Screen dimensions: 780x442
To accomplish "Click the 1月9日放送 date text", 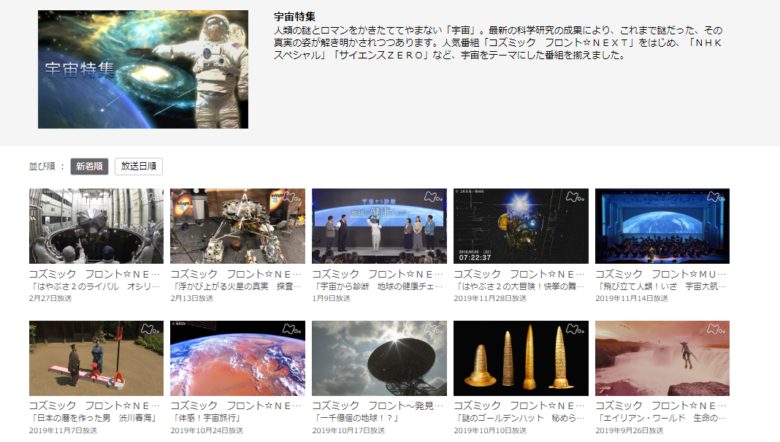I will 331,298.
